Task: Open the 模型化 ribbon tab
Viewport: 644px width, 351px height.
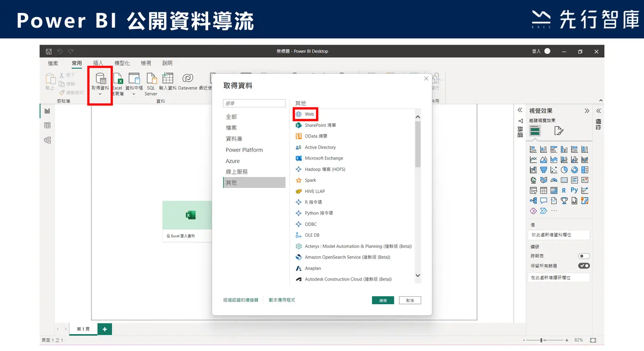Action: pos(122,63)
